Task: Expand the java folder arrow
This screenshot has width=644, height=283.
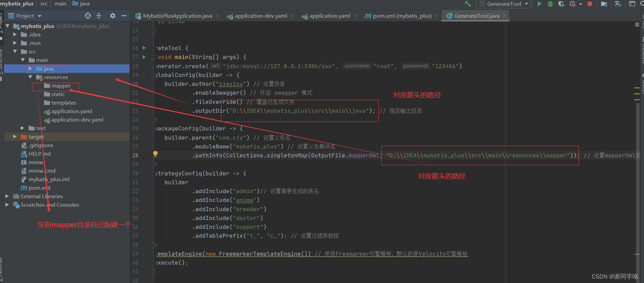Action: [x=30, y=68]
